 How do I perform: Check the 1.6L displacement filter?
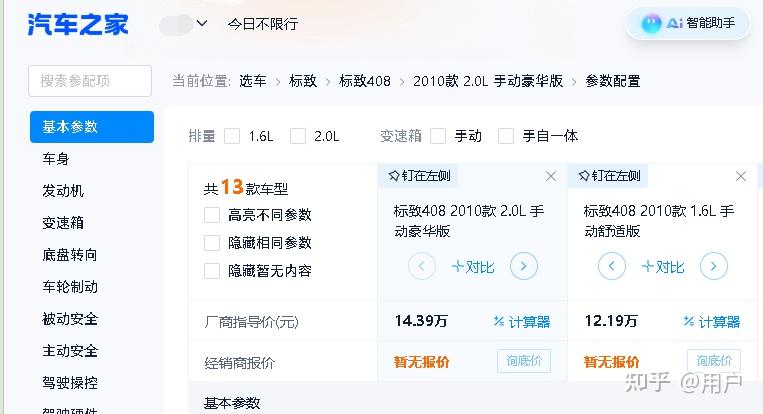pos(232,136)
